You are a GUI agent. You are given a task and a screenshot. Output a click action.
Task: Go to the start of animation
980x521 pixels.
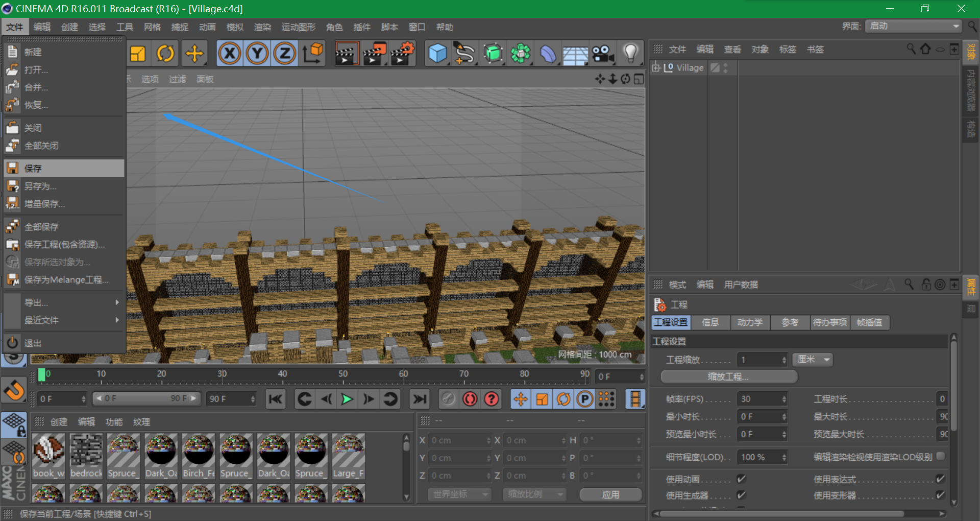pyautogui.click(x=276, y=399)
